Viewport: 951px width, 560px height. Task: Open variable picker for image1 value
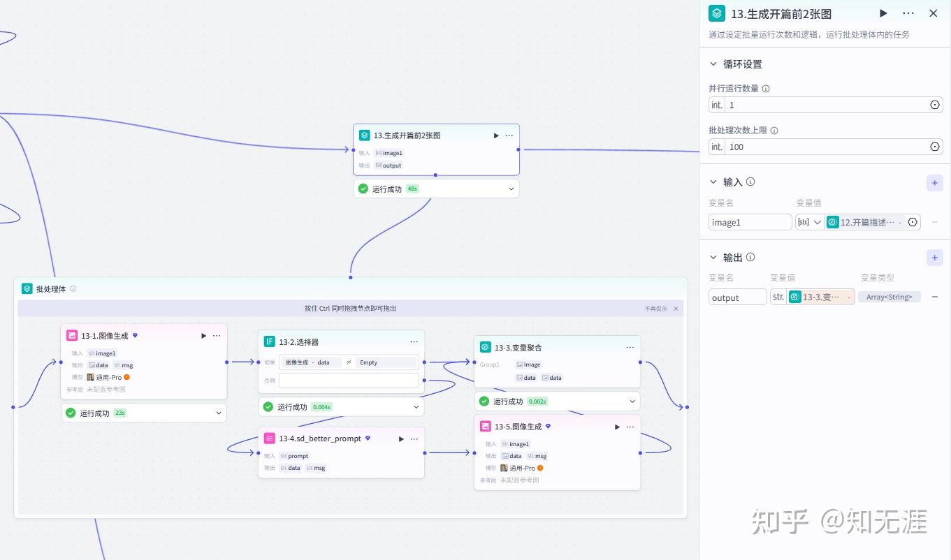pyautogui.click(x=913, y=222)
